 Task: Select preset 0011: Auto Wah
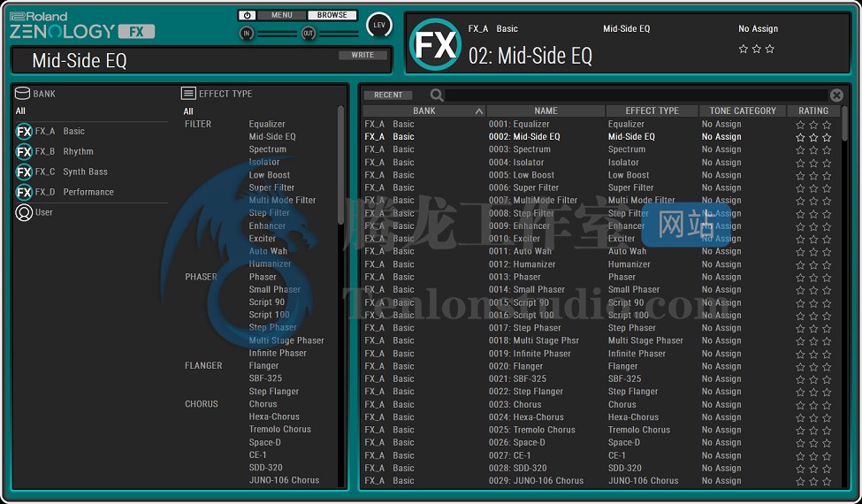[520, 251]
